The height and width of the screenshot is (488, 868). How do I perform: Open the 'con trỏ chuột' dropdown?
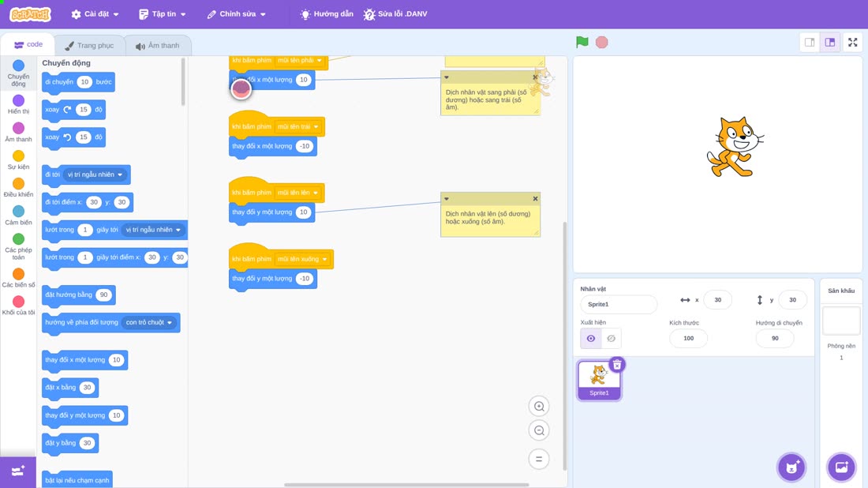[149, 322]
